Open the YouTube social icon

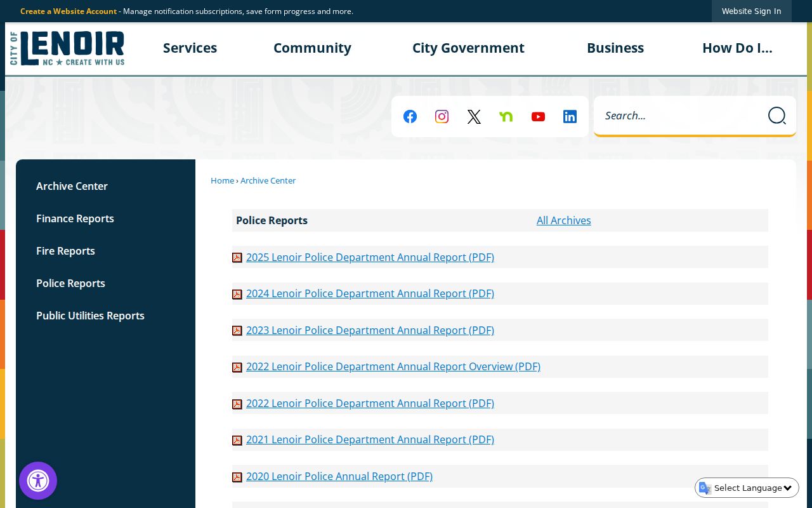[538, 116]
